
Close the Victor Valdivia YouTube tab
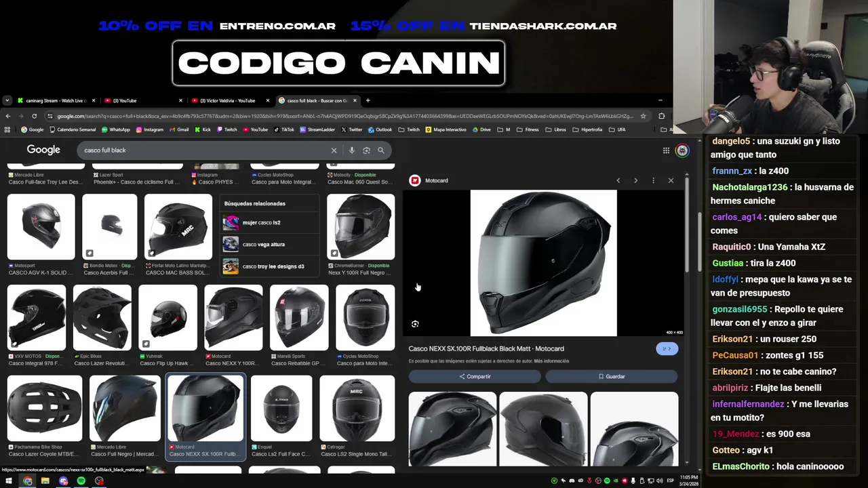267,100
